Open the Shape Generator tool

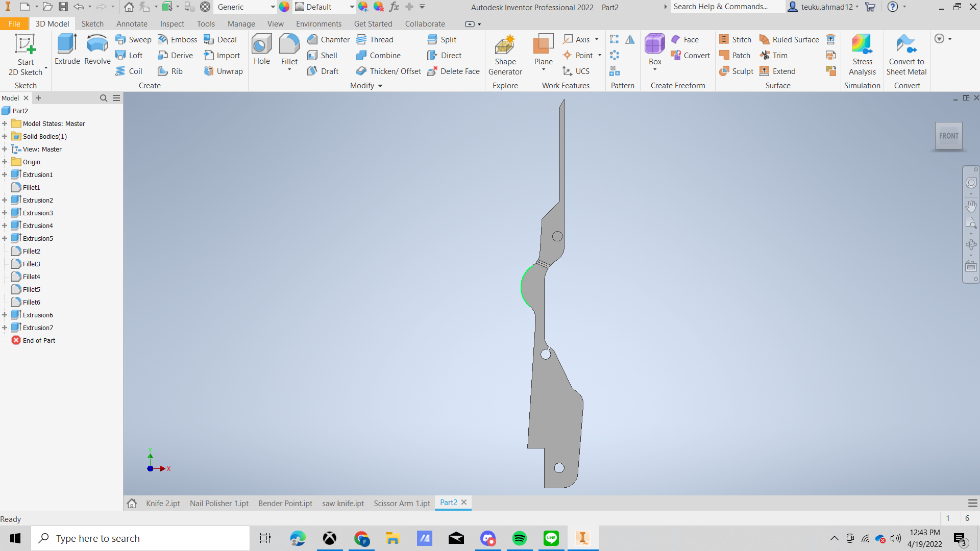505,55
